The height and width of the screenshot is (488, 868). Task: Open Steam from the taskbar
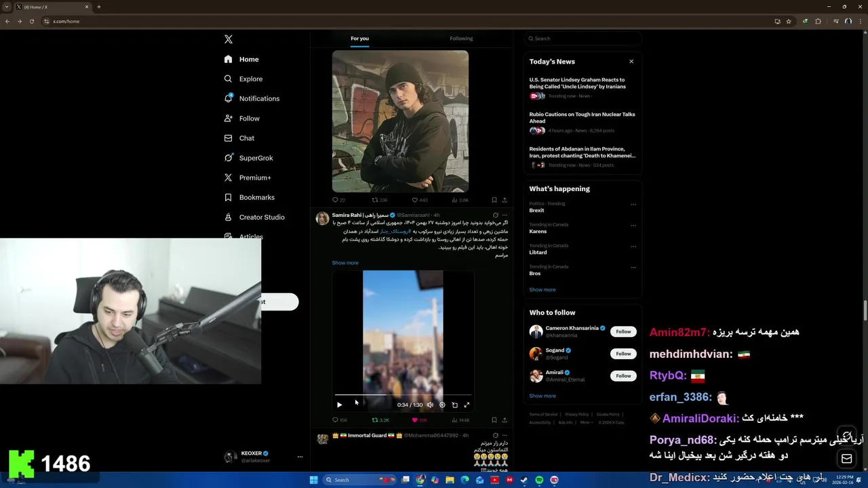(524, 480)
